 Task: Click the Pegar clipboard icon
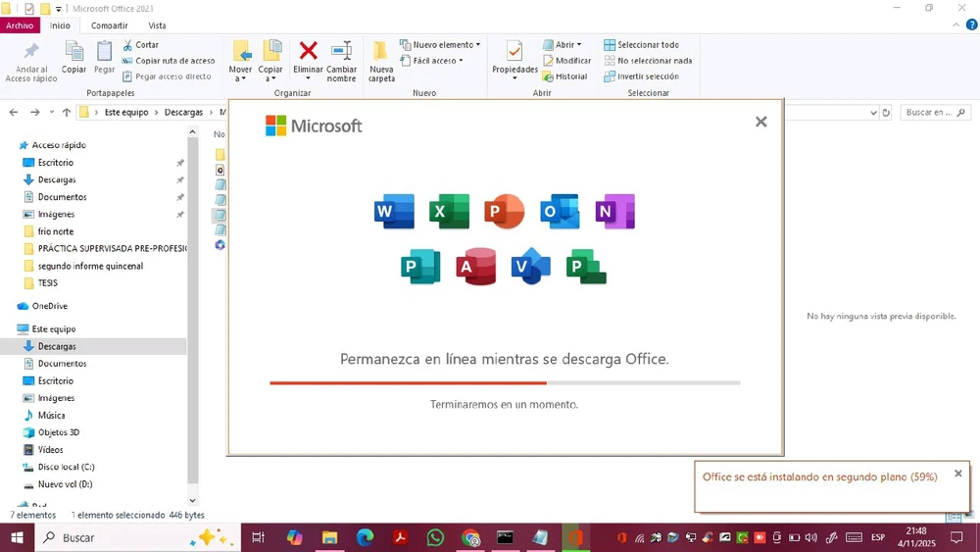pos(104,51)
